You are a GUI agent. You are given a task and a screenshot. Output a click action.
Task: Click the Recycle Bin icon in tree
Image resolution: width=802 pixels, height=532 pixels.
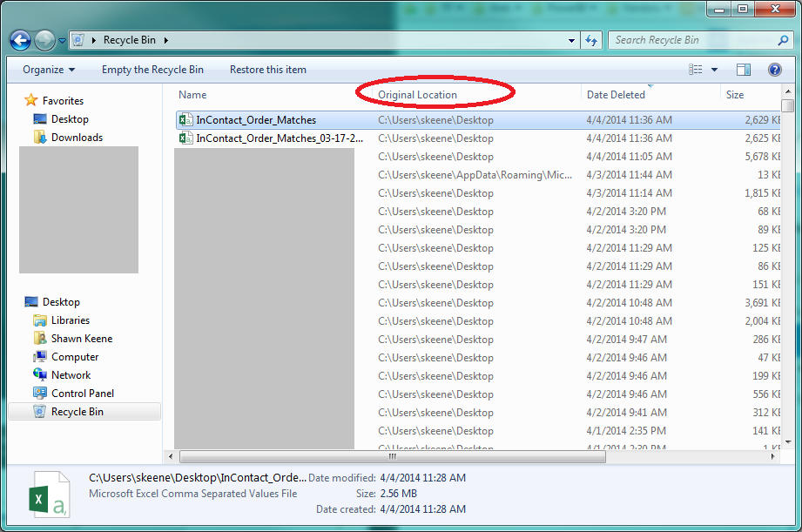pos(40,411)
